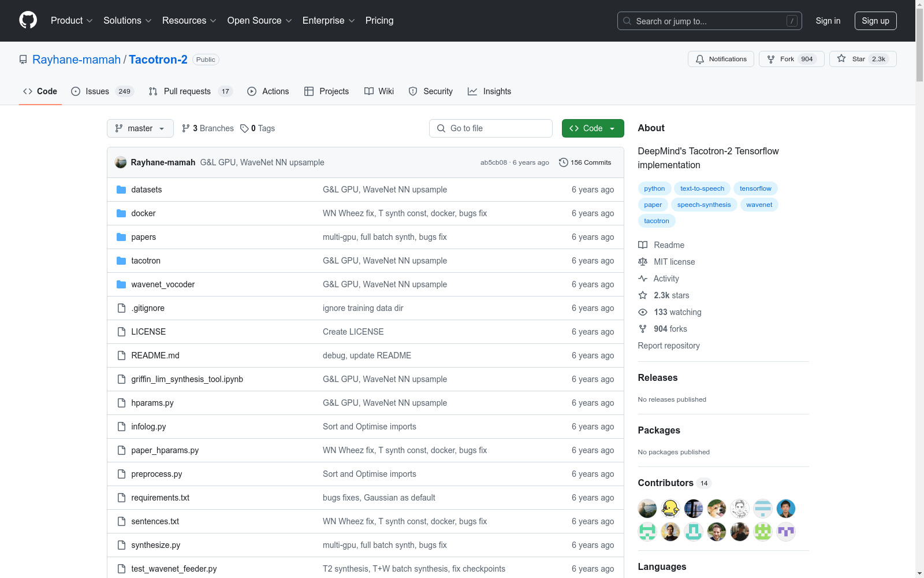Click the hparams.py file icon
The image size is (924, 578).
pyautogui.click(x=121, y=403)
